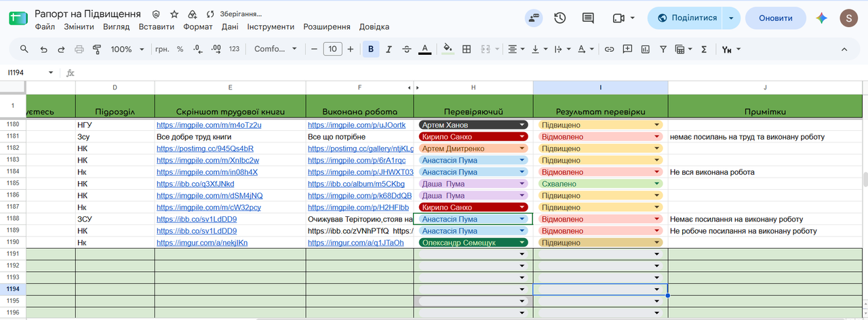Hide the menus with collapse caret
Screen dimensions: 868x320
tap(844, 49)
